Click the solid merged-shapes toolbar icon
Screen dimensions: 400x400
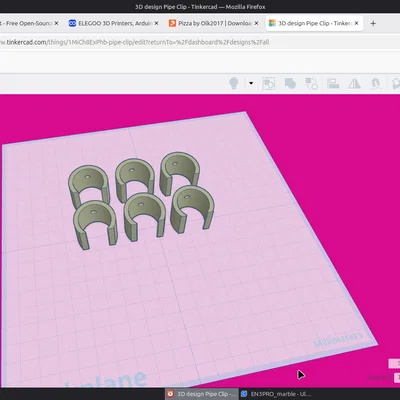pyautogui.click(x=290, y=83)
